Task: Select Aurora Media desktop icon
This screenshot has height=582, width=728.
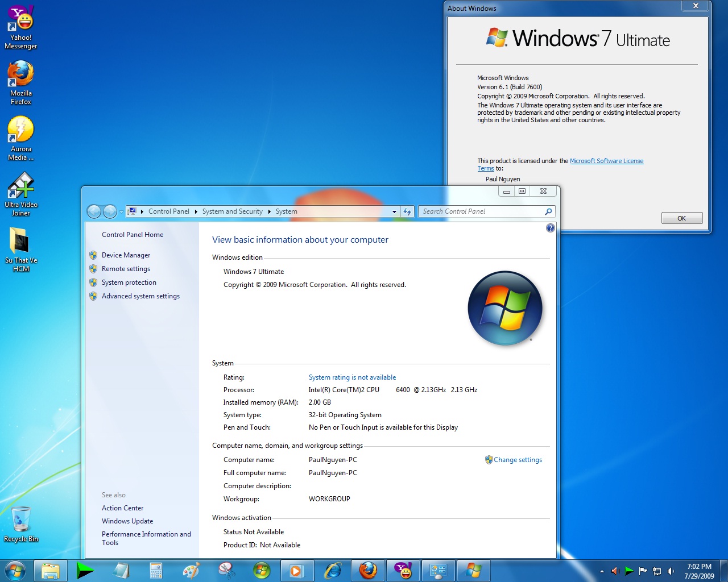Action: [x=21, y=139]
